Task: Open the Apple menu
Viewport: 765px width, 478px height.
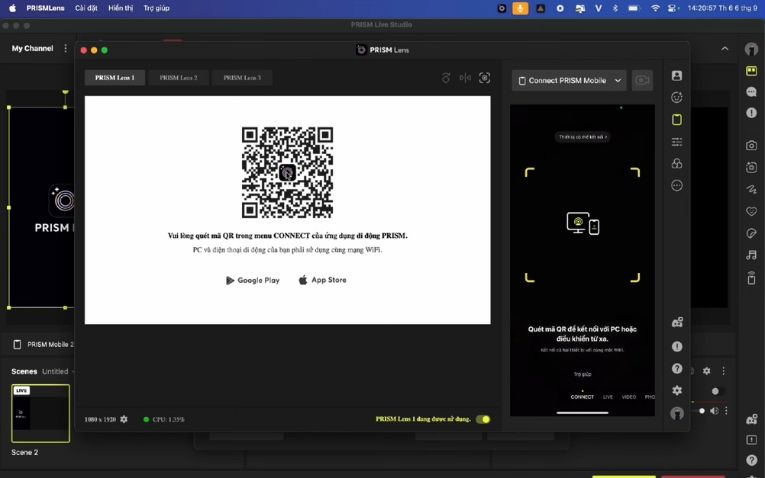Action: (13, 8)
